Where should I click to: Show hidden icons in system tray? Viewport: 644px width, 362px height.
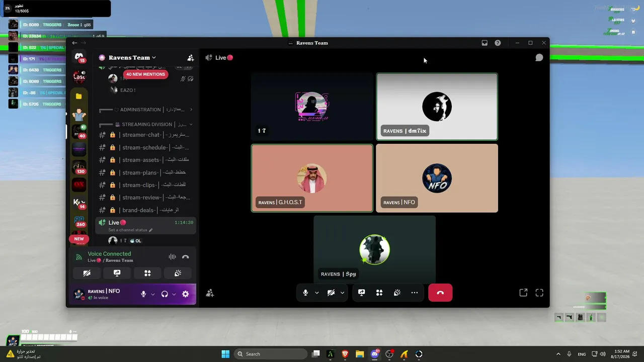(558, 354)
